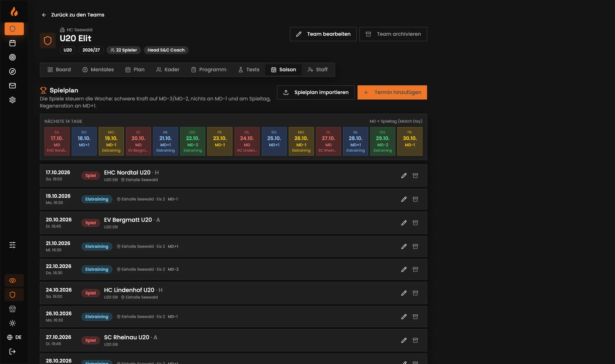This screenshot has height=364, width=615.
Task: Open the settings gear in sidebar
Action: pyautogui.click(x=12, y=100)
